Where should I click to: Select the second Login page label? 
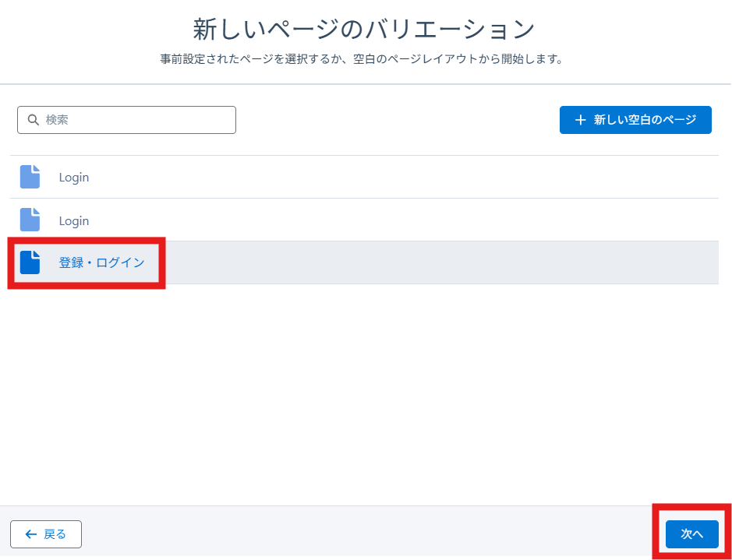(x=74, y=221)
